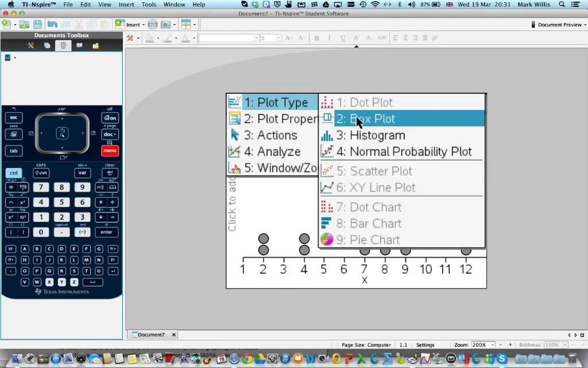Click the esc key on calculator keypad

point(14,117)
